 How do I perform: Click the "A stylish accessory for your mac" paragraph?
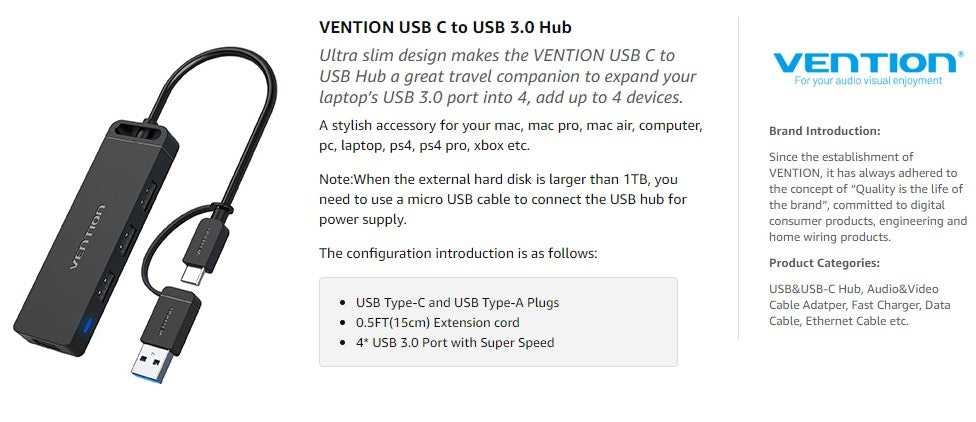510,135
